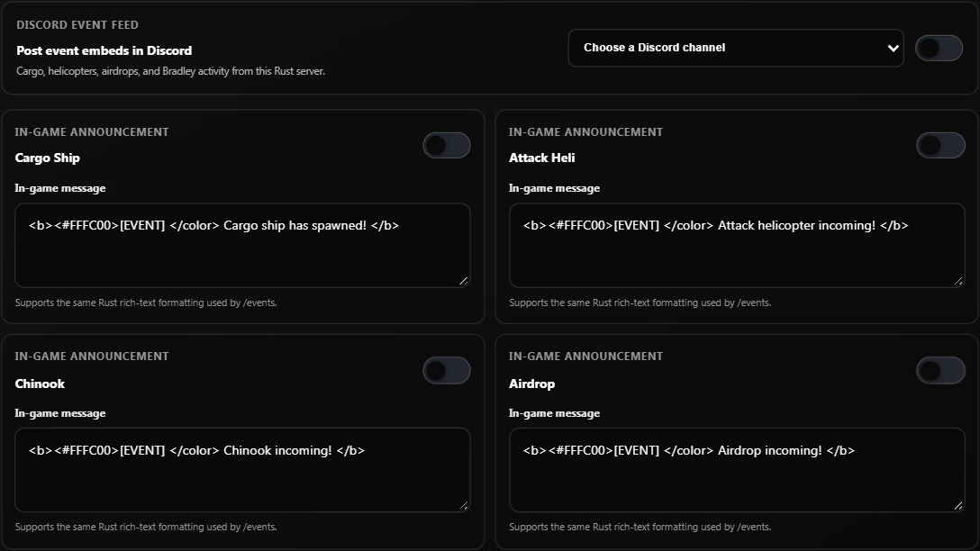Click the 'In-game message' label in Attack Heli card
The width and height of the screenshot is (980, 551).
pos(554,188)
